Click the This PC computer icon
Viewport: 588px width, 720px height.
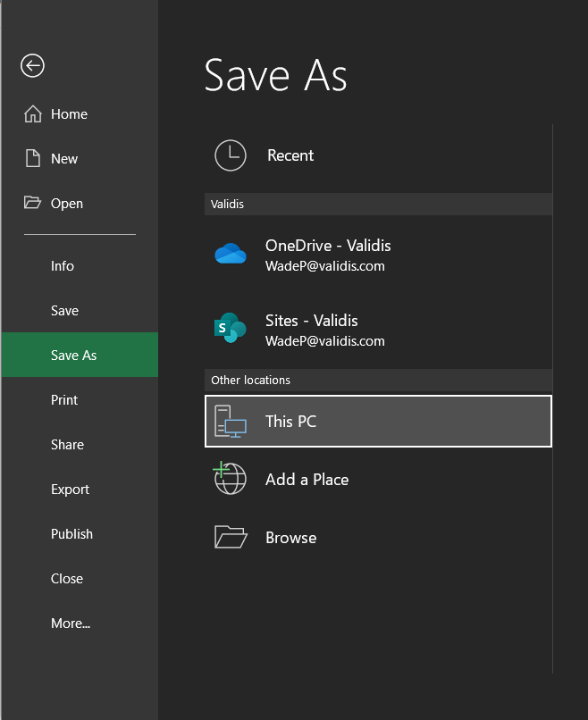pos(230,421)
